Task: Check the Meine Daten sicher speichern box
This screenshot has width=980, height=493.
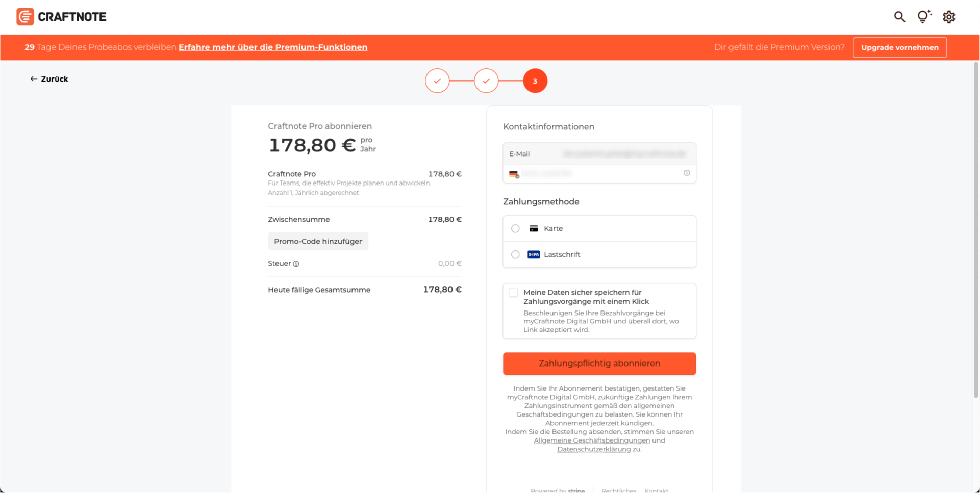Action: [513, 292]
